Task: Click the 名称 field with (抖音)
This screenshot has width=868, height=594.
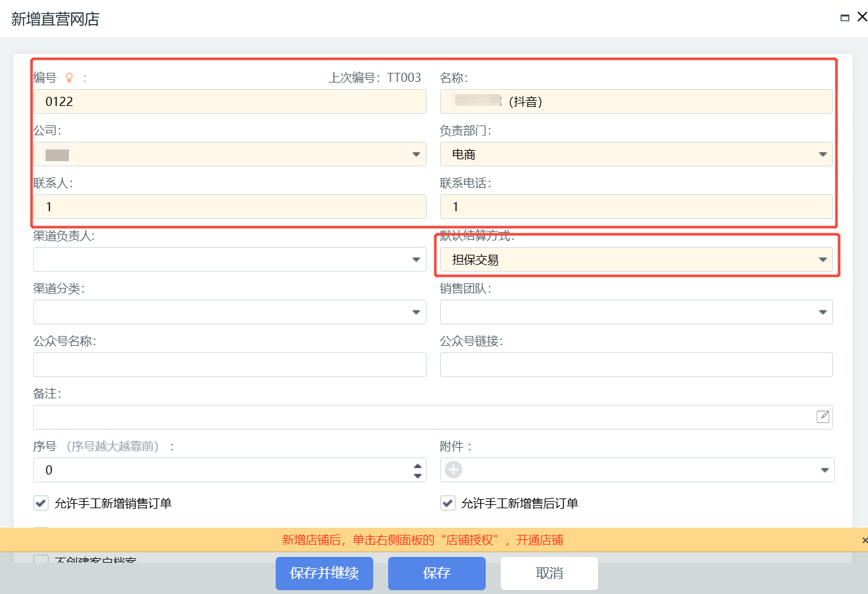Action: tap(637, 101)
